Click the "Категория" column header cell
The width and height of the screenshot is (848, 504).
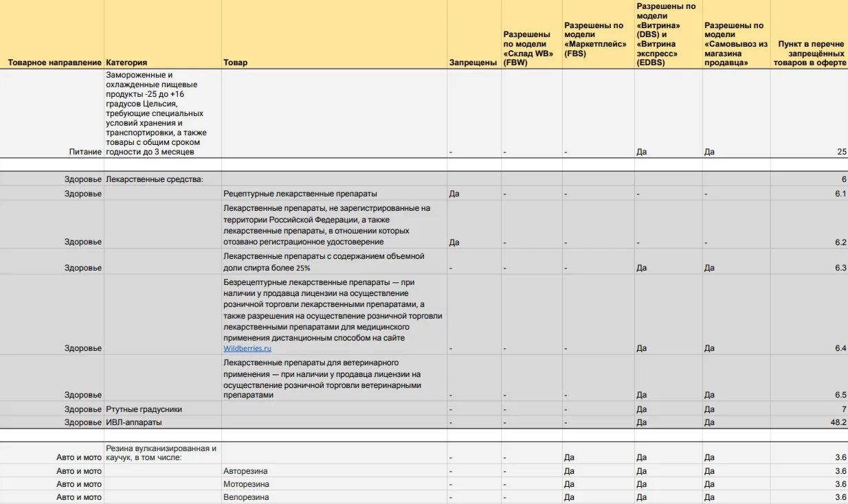click(126, 62)
